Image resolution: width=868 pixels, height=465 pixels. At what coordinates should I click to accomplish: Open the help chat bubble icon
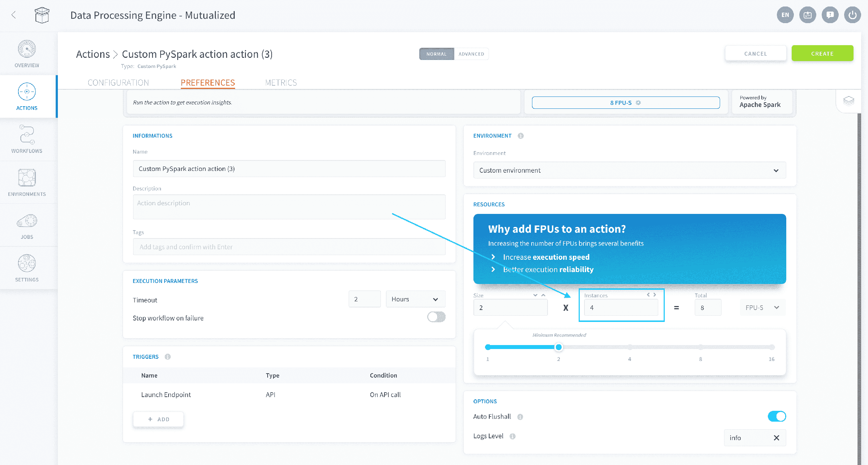click(x=830, y=15)
